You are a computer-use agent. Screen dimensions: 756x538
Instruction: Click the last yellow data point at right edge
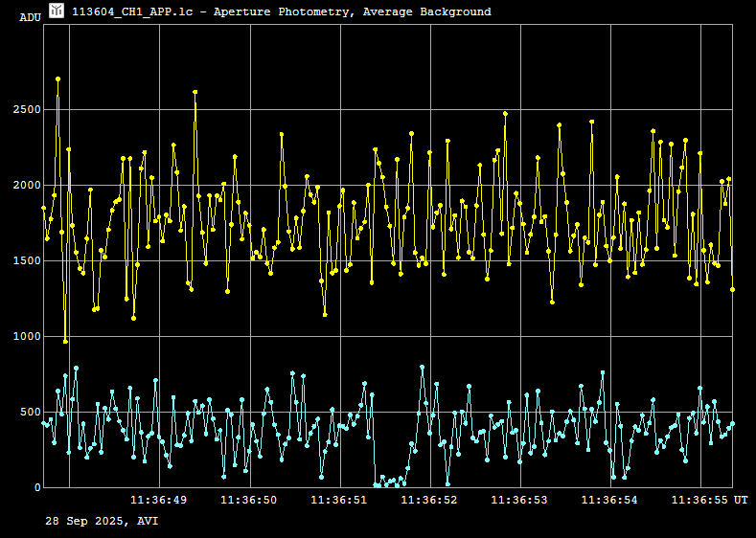(x=732, y=289)
